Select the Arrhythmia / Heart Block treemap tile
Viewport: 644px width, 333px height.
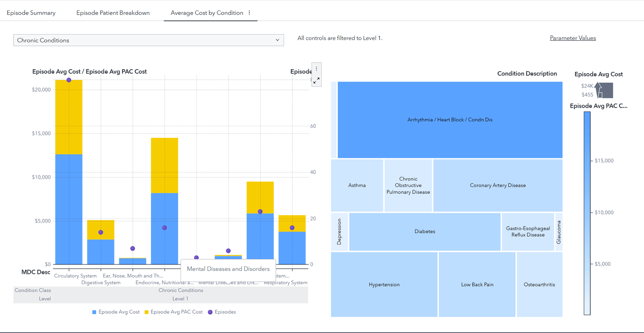tap(449, 120)
